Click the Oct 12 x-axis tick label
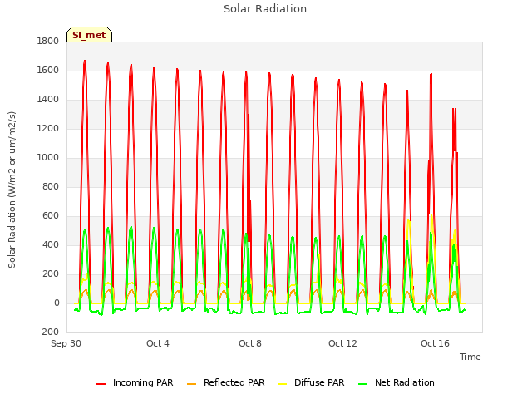This screenshot has width=532, height=399. click(x=342, y=343)
